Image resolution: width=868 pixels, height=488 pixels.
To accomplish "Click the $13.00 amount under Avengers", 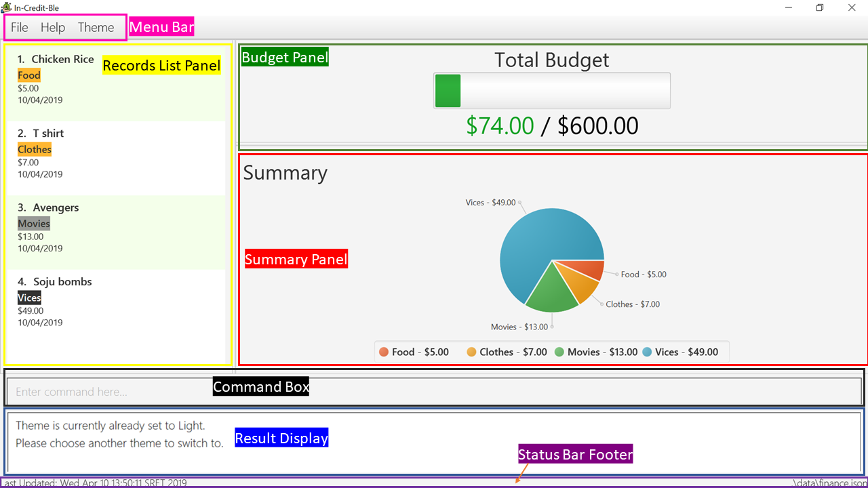I will (31, 237).
